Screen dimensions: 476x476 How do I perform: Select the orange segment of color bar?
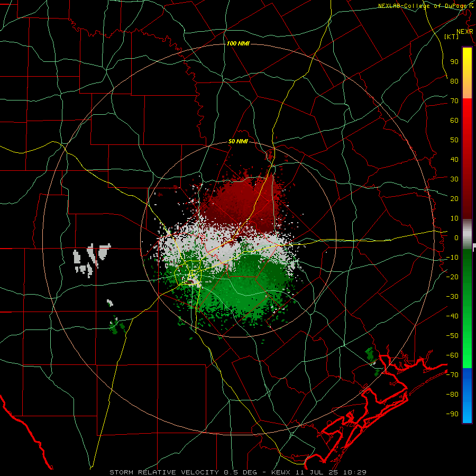click(467, 89)
